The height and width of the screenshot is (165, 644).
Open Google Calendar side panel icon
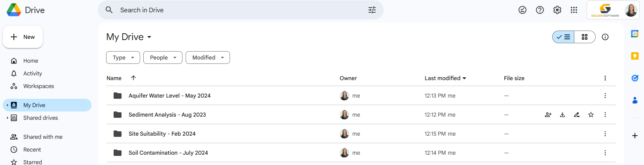click(x=635, y=34)
